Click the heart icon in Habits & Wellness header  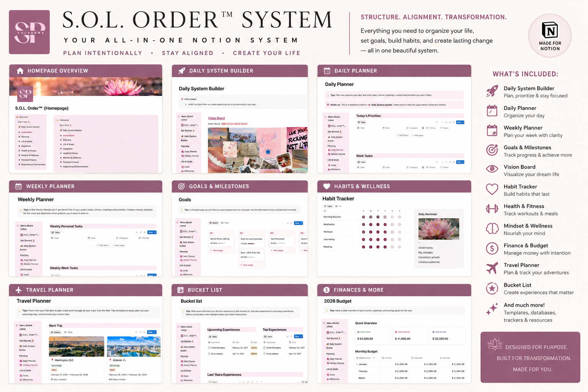[x=327, y=186]
